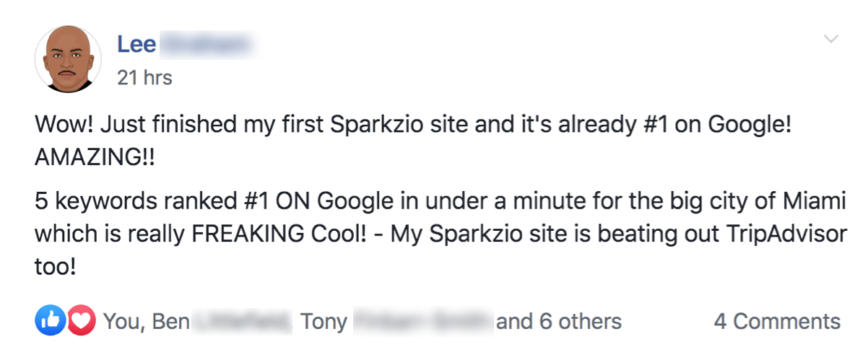
Task: Open the "4 Comments" thread
Action: pos(777,321)
